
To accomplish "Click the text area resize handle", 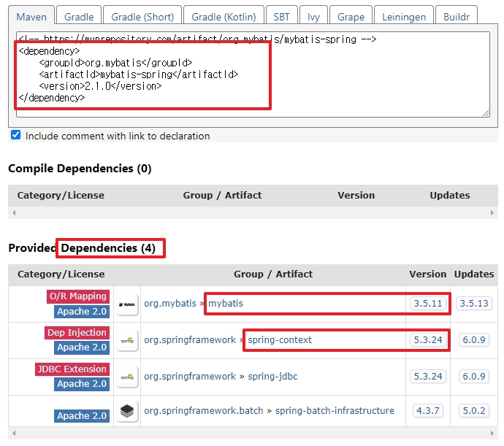I will (x=486, y=113).
